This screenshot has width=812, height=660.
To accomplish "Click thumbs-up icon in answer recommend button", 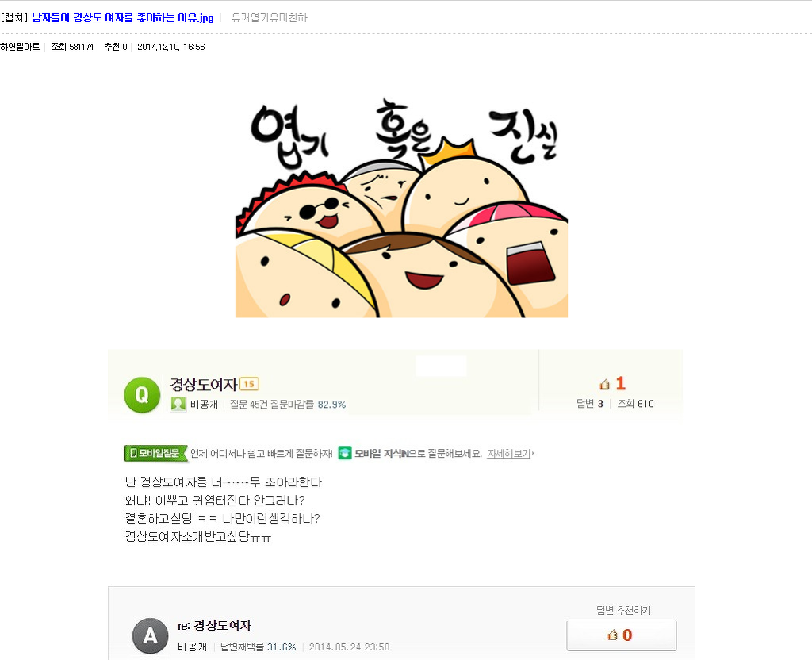I will click(x=613, y=635).
